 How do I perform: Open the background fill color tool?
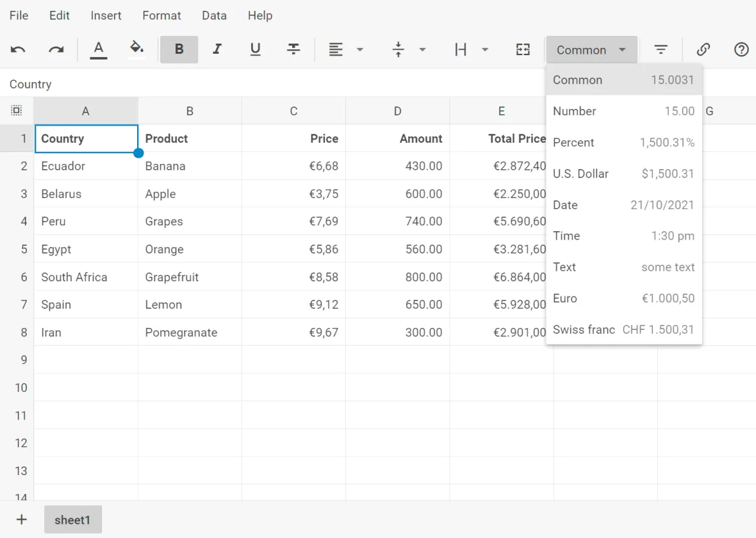(136, 49)
